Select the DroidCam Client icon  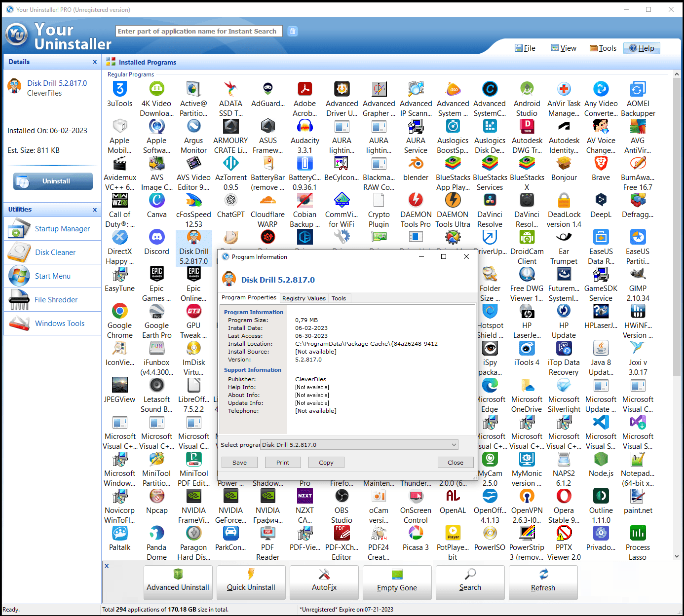coord(527,237)
